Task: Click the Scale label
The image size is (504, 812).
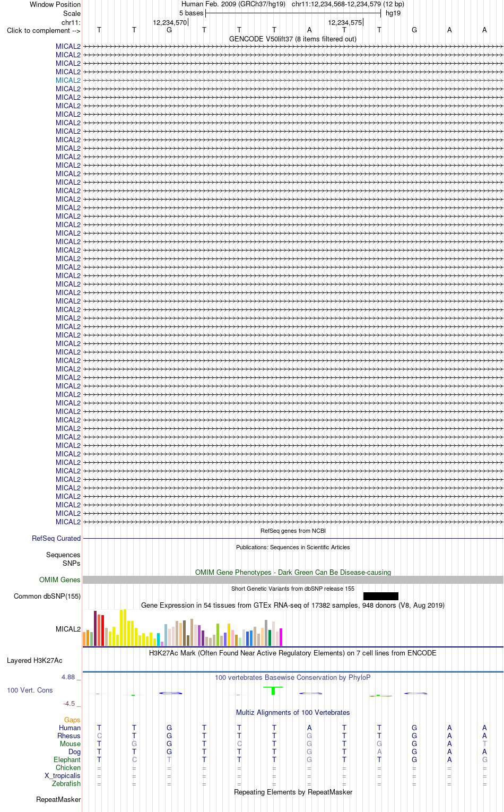Action: [x=72, y=13]
